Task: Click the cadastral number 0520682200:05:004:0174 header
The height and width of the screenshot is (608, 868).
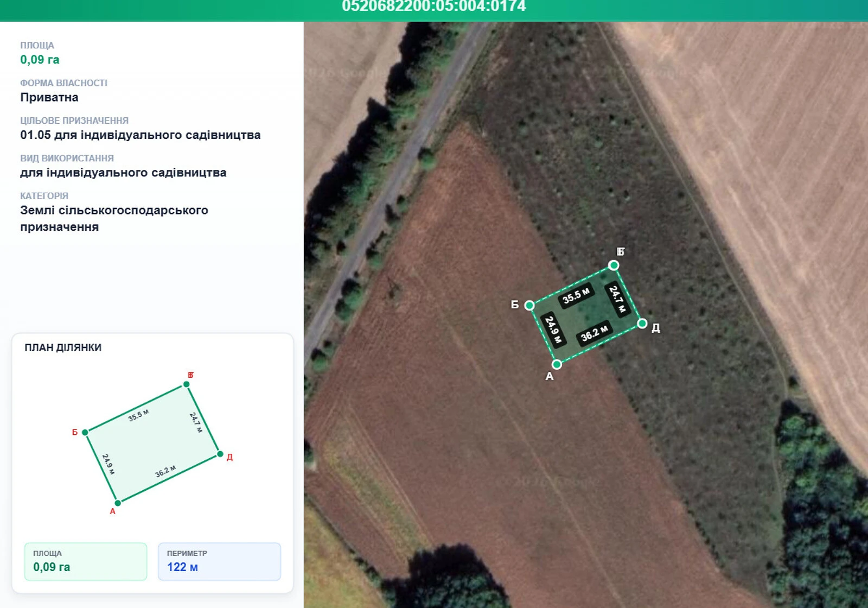Action: click(434, 6)
